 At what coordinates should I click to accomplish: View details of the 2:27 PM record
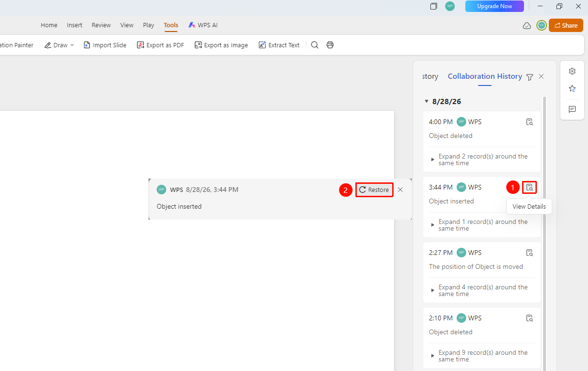[529, 253]
